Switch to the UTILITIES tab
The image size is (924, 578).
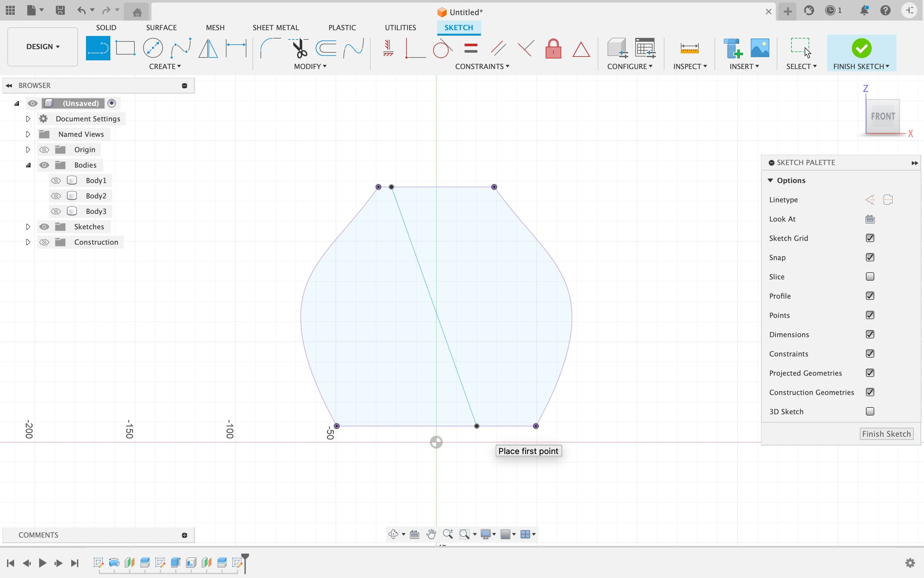400,28
